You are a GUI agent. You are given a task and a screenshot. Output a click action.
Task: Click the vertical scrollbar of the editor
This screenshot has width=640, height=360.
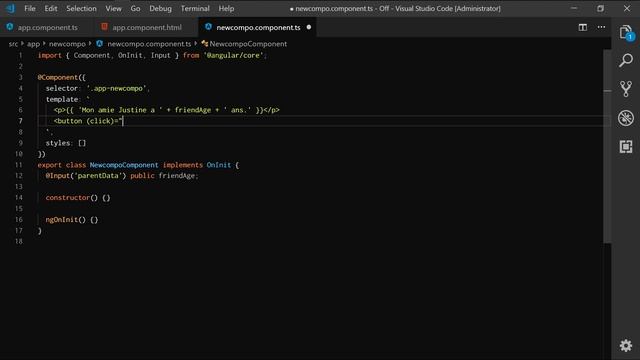click(607, 146)
